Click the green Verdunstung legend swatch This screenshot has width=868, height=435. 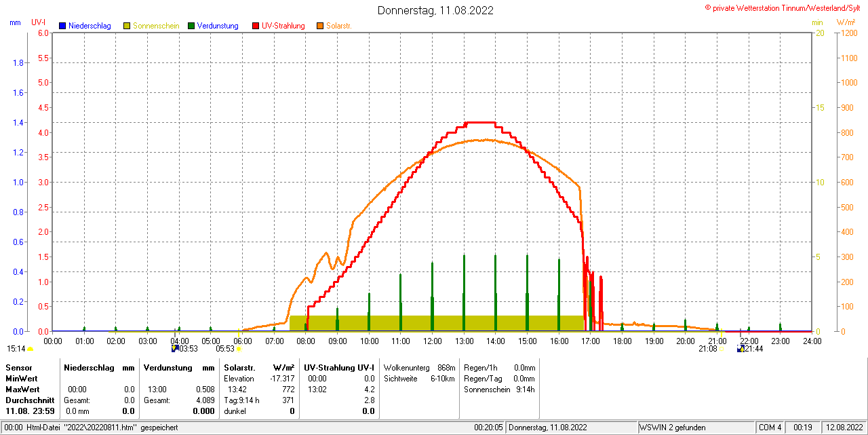click(191, 26)
